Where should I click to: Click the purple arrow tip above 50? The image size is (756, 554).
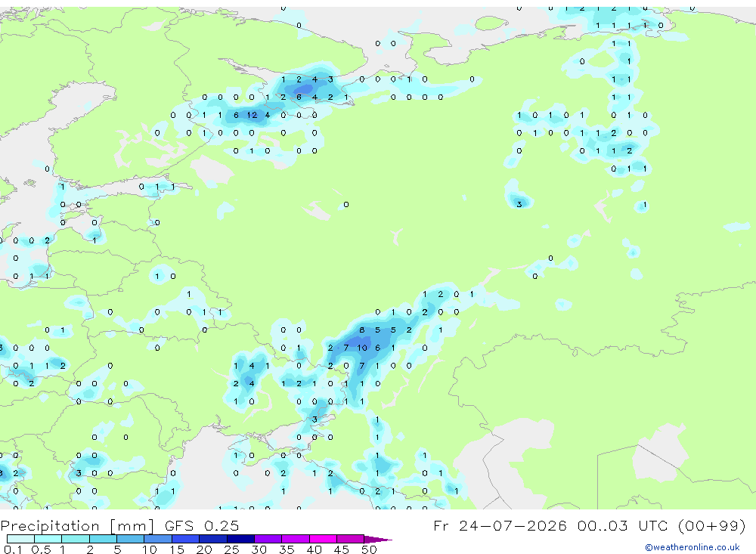click(x=378, y=539)
